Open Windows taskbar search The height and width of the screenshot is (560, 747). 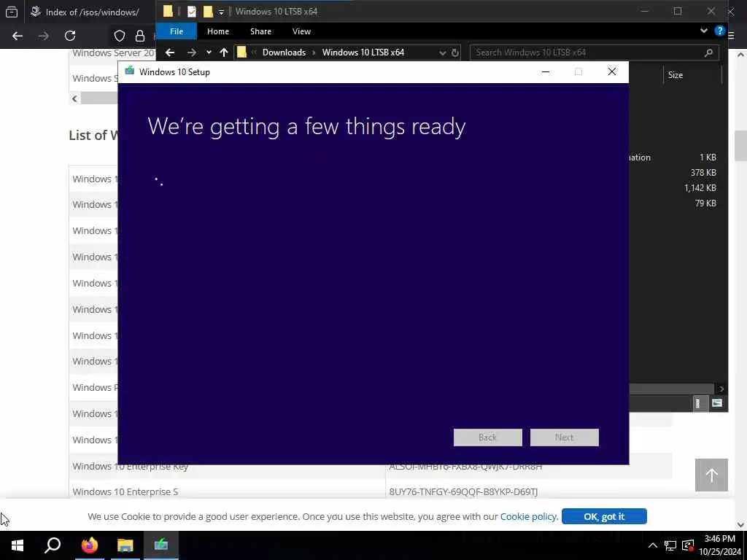[53, 545]
